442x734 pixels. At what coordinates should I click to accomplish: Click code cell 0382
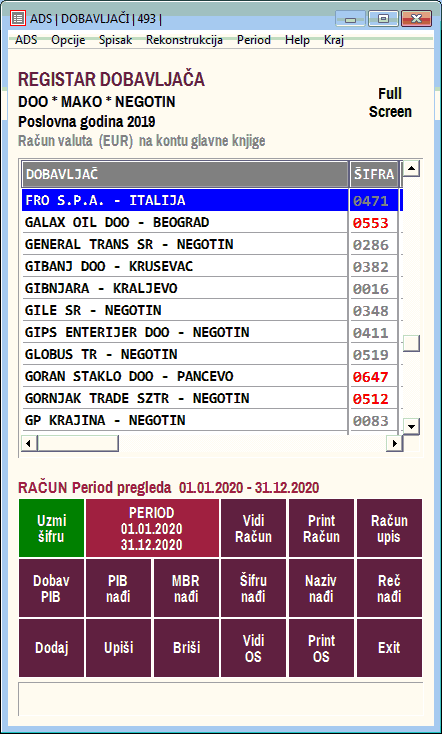click(374, 266)
